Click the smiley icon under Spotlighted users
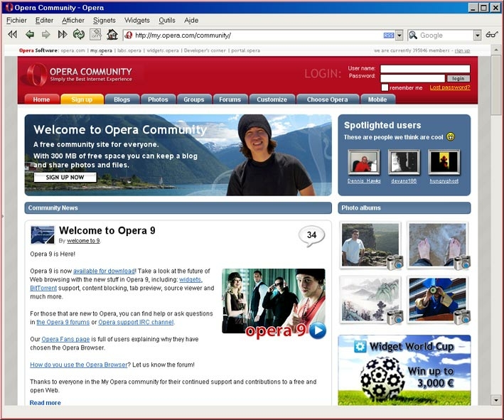504x420 pixels. coord(451,137)
